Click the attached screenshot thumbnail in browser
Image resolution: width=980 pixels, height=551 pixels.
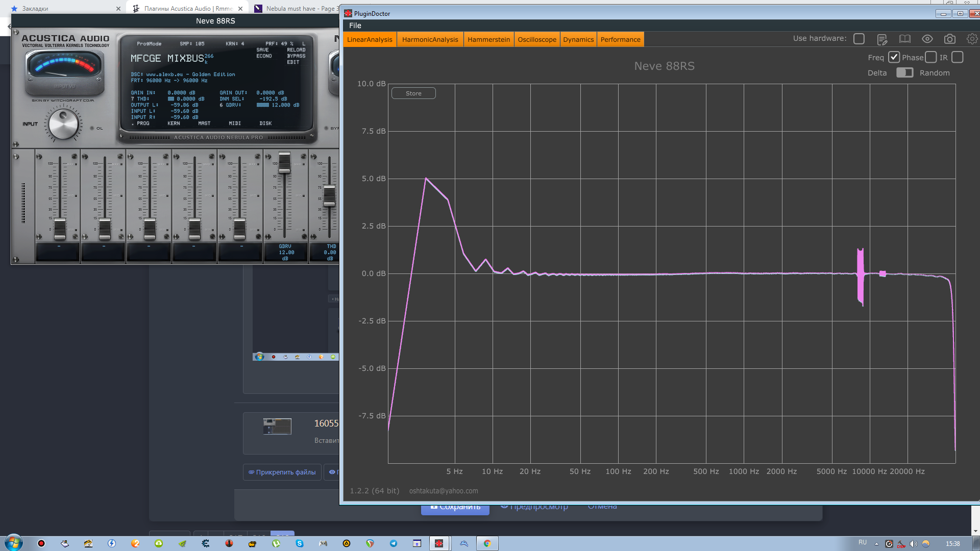tap(277, 427)
